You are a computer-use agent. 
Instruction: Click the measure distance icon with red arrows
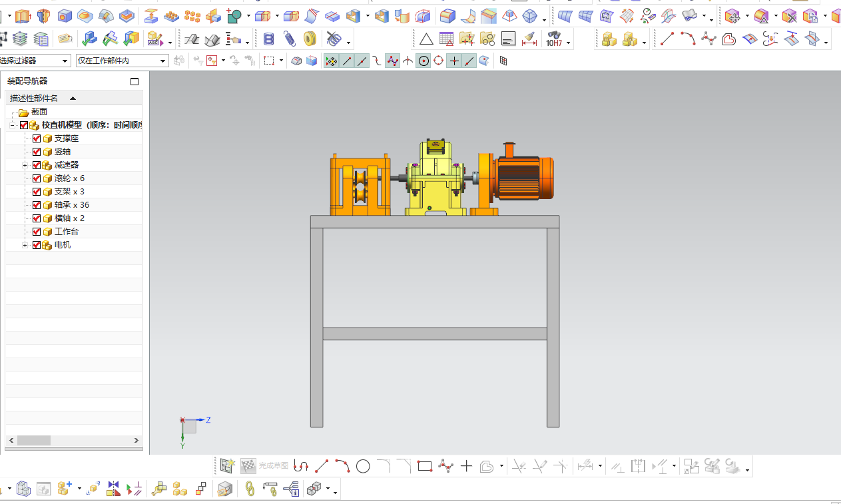529,39
